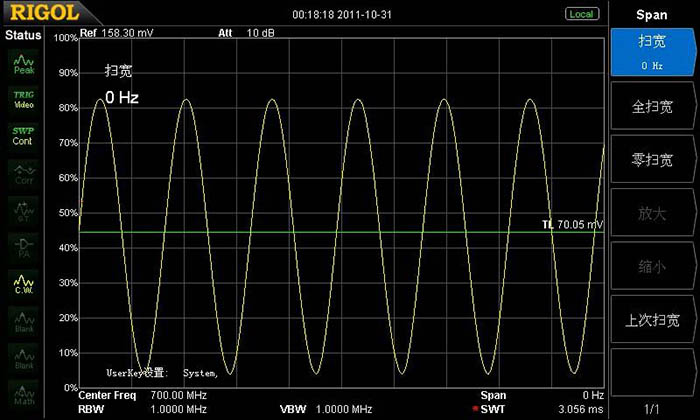
Task: Click the green Local mode indicator
Action: click(581, 14)
